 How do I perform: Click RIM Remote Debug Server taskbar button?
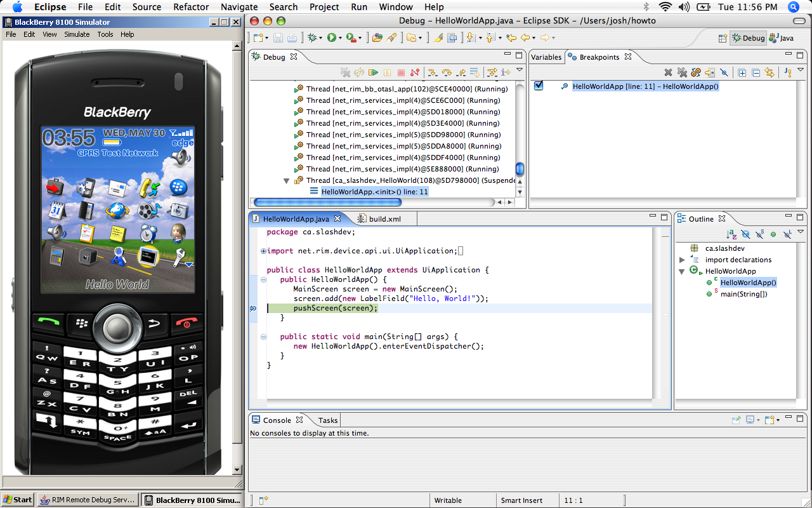coord(88,500)
